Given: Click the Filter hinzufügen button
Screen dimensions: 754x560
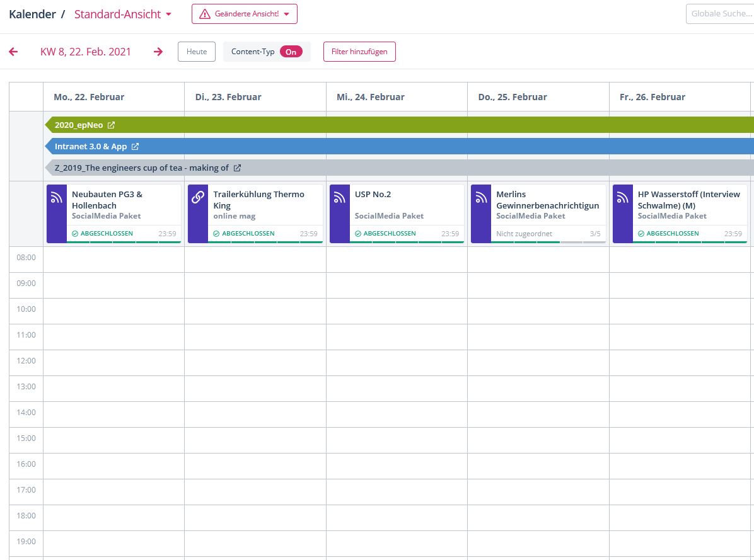Looking at the screenshot, I should [359, 52].
